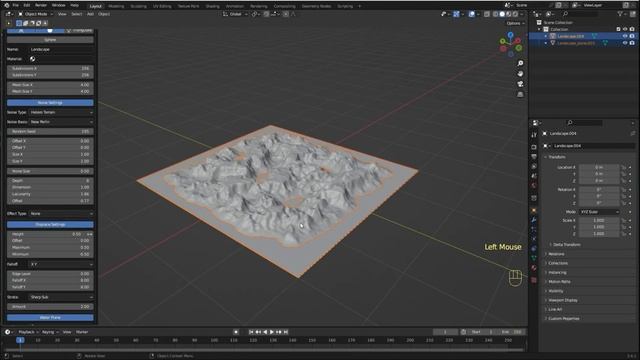Open viewport Add menu
The height and width of the screenshot is (360, 640).
(x=90, y=14)
